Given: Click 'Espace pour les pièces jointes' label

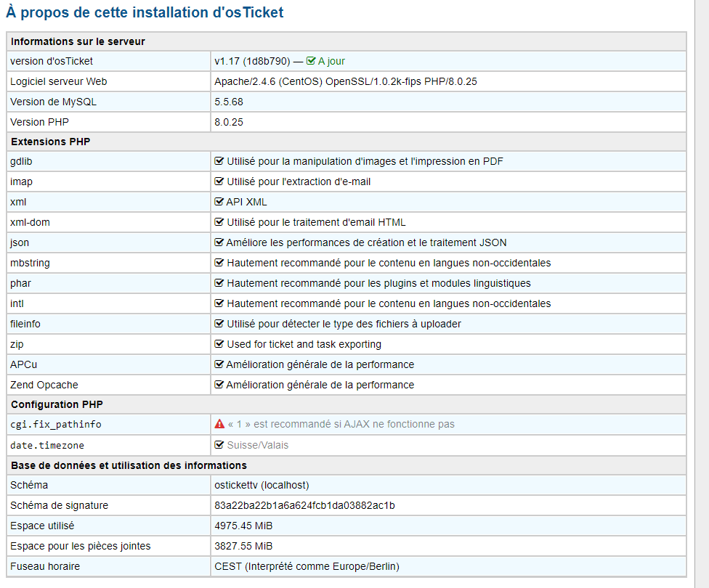Looking at the screenshot, I should [x=81, y=547].
